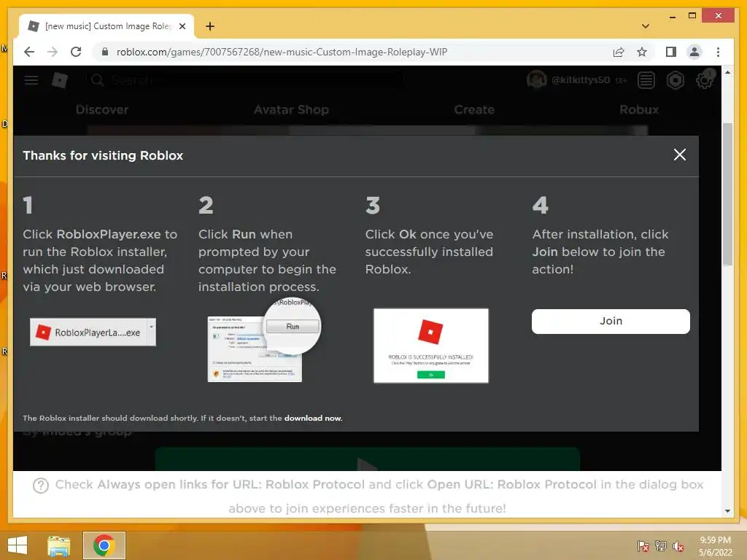Viewport: 747px width, 560px height.
Task: Click the scrollbar up arrow
Action: point(727,72)
